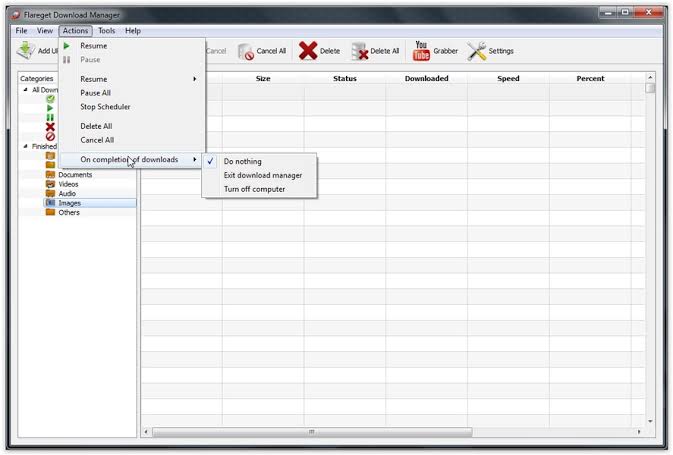Sort by Downloaded column header
The width and height of the screenshot is (673, 455).
point(426,78)
